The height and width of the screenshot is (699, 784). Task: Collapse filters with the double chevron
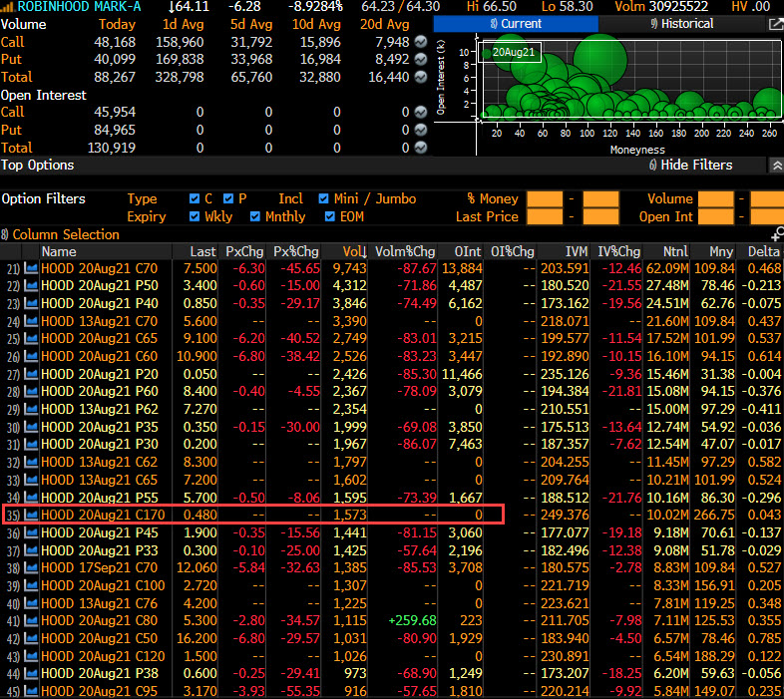click(x=776, y=165)
